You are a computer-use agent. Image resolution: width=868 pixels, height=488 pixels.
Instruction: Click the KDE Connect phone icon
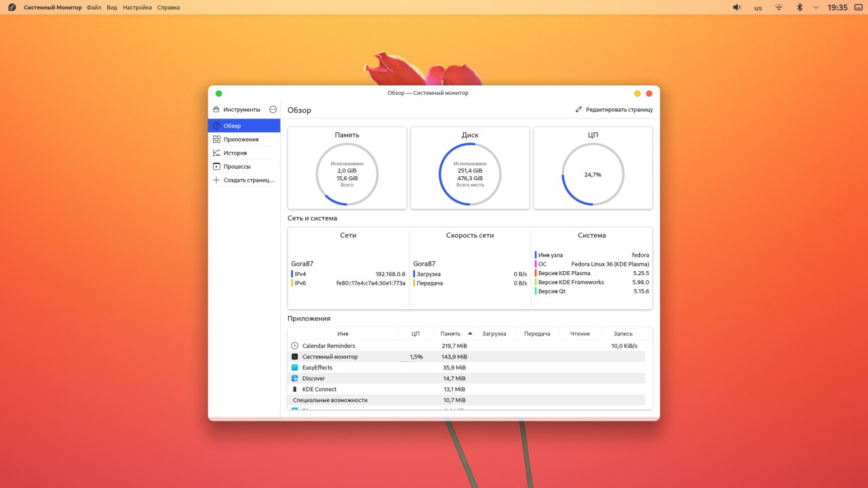(x=294, y=389)
